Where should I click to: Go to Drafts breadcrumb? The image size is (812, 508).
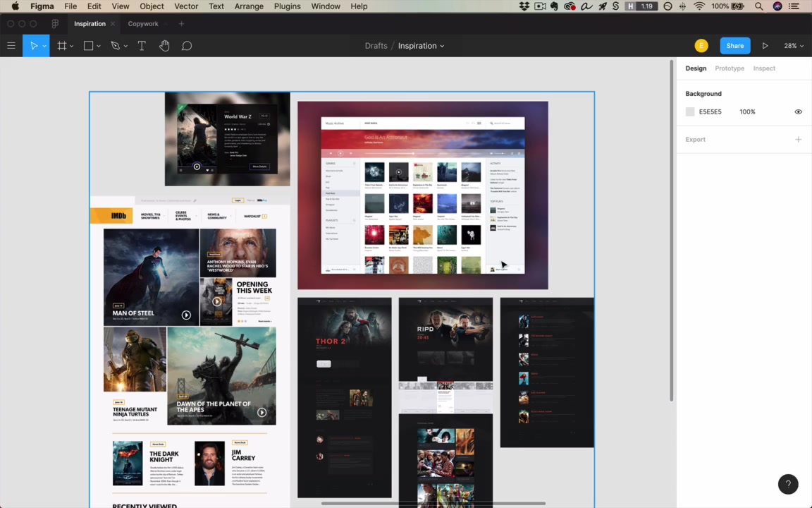click(376, 46)
